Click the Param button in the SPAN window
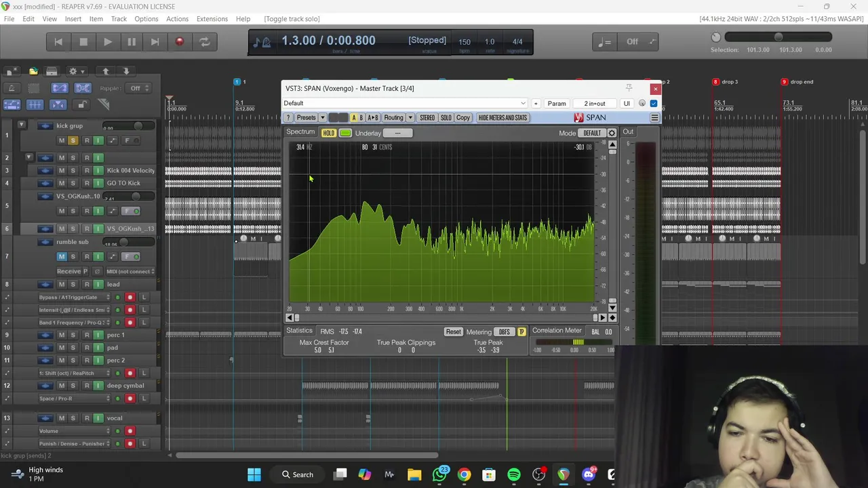The width and height of the screenshot is (868, 488). point(557,104)
